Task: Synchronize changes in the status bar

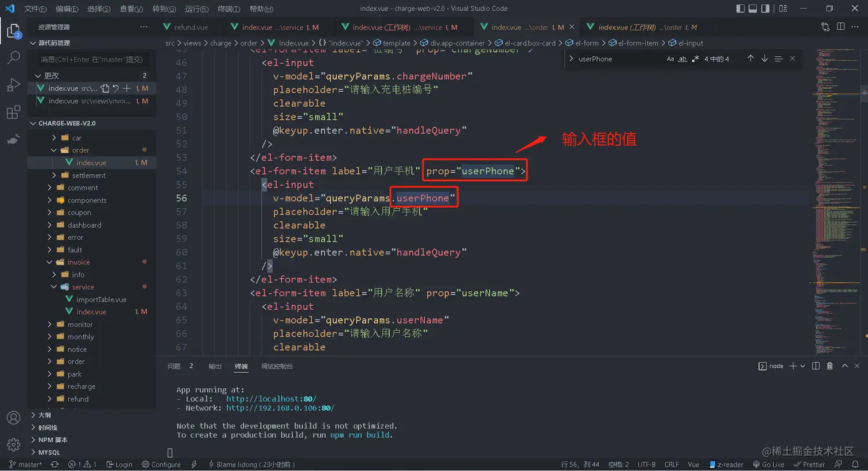Action: pos(55,465)
